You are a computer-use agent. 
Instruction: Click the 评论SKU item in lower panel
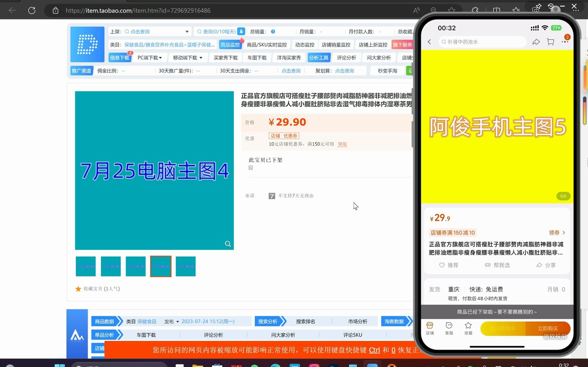click(353, 335)
